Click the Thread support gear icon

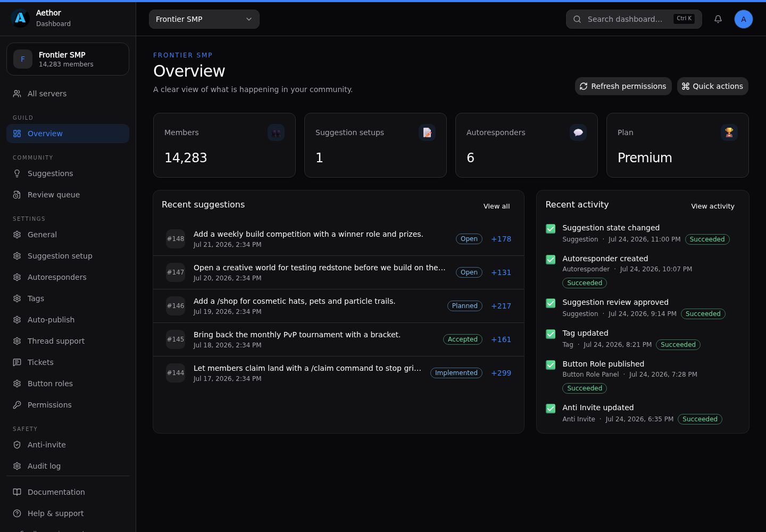(17, 341)
